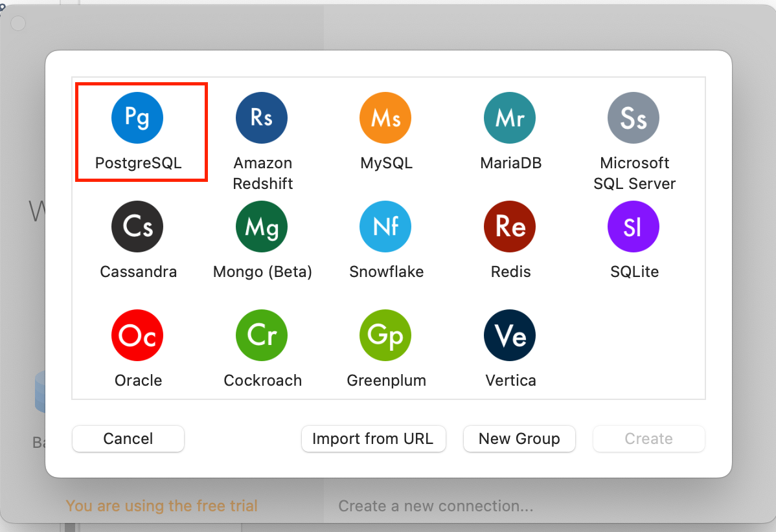The height and width of the screenshot is (532, 776).
Task: Click 'You are using the free trial' notice
Action: [x=161, y=506]
